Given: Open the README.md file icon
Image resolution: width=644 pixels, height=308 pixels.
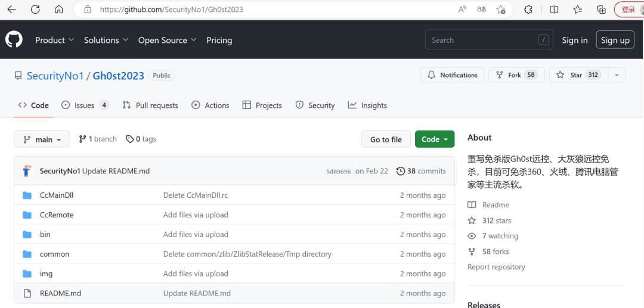Looking at the screenshot, I should pyautogui.click(x=27, y=293).
